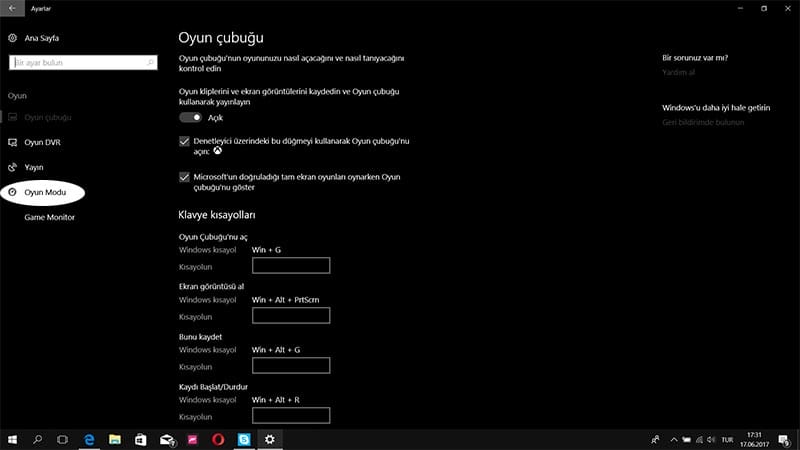Open the Geri bildirimde bulunun feedback link
800x450 pixels.
pyautogui.click(x=703, y=122)
